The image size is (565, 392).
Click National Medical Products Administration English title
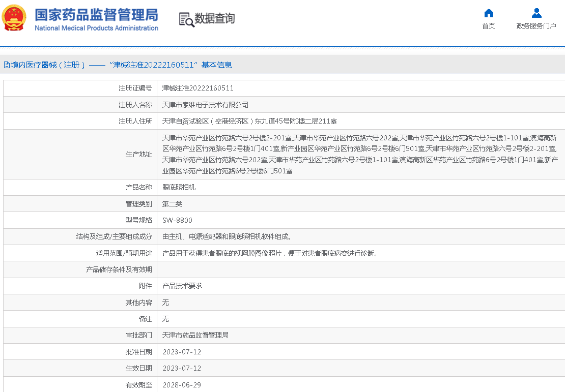tap(96, 28)
